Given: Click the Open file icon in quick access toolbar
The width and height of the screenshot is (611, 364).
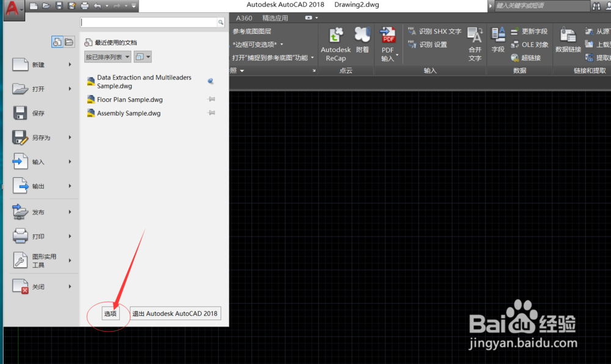Looking at the screenshot, I should coord(46,5).
